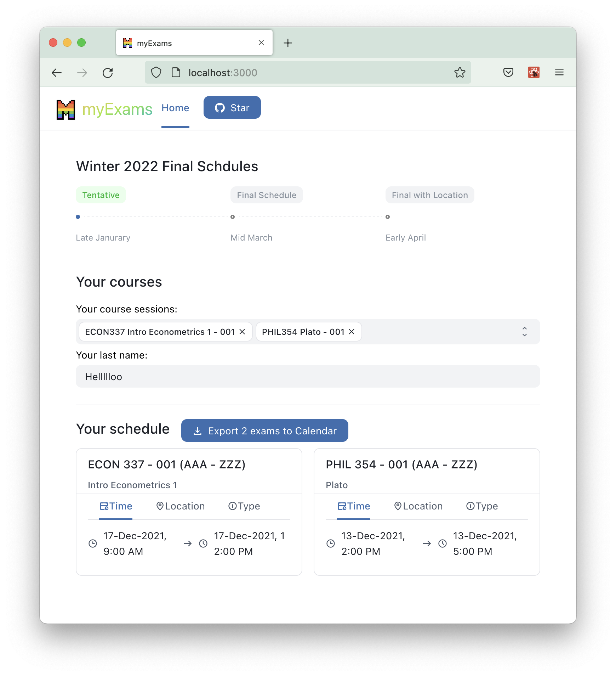
Task: Select Time tab in PHIL 354 card
Action: (x=354, y=506)
